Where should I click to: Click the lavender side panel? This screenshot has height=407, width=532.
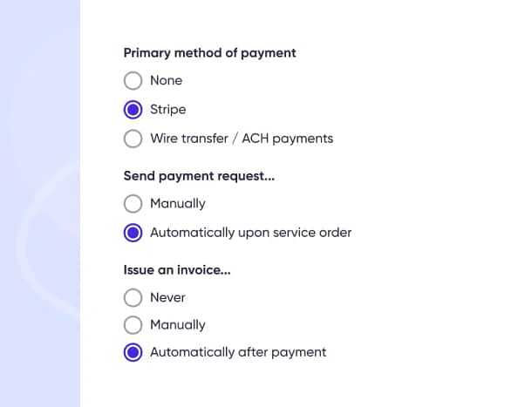(x=40, y=204)
